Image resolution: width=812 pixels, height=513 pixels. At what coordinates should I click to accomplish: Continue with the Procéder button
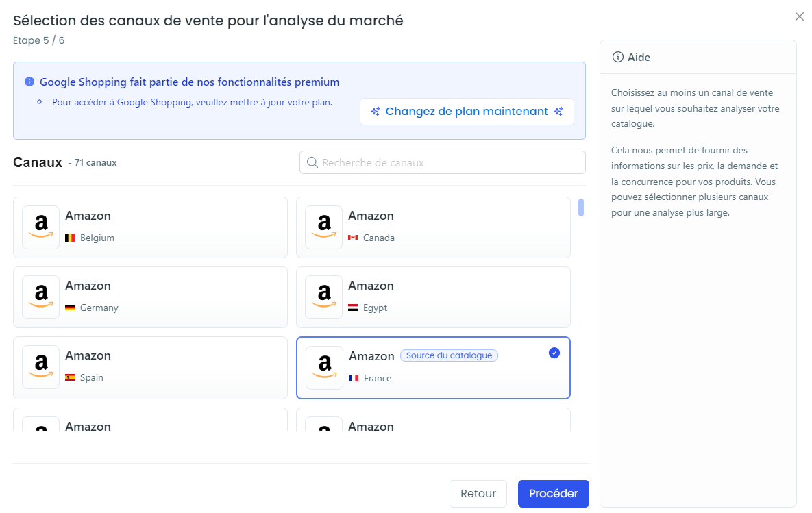point(554,494)
